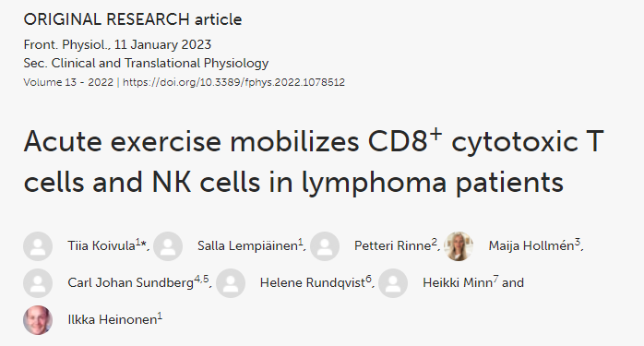Open author name Carl Johan Sundberg
This screenshot has width=644, height=346.
(x=131, y=282)
